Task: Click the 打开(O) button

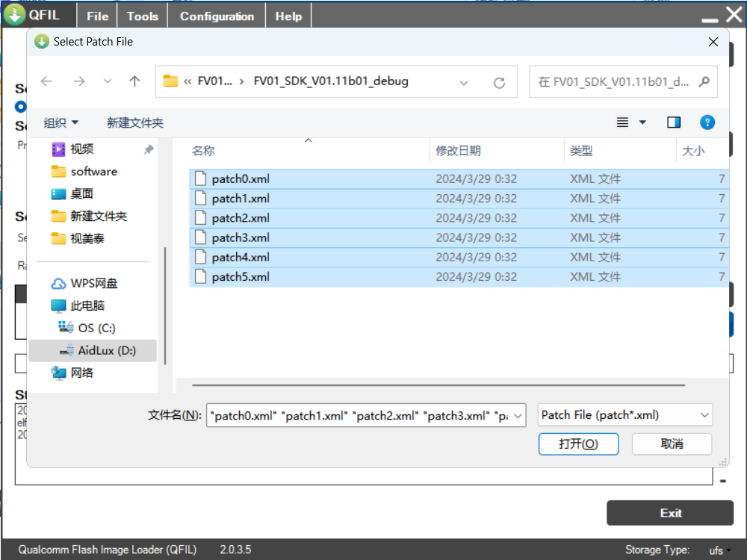Action: point(578,444)
